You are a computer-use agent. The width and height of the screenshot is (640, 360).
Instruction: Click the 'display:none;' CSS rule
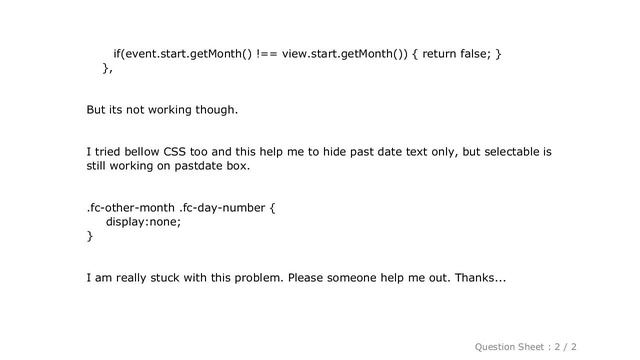tap(143, 222)
